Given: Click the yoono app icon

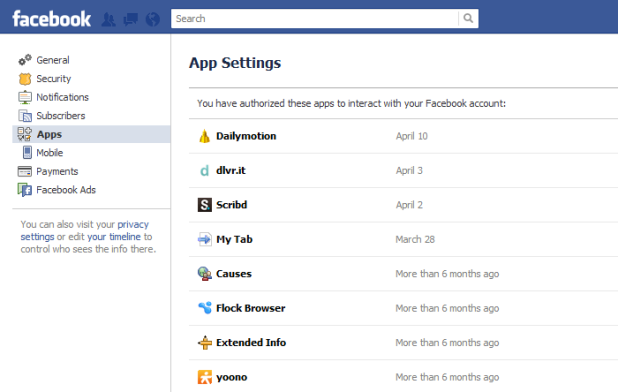Looking at the screenshot, I should [205, 377].
